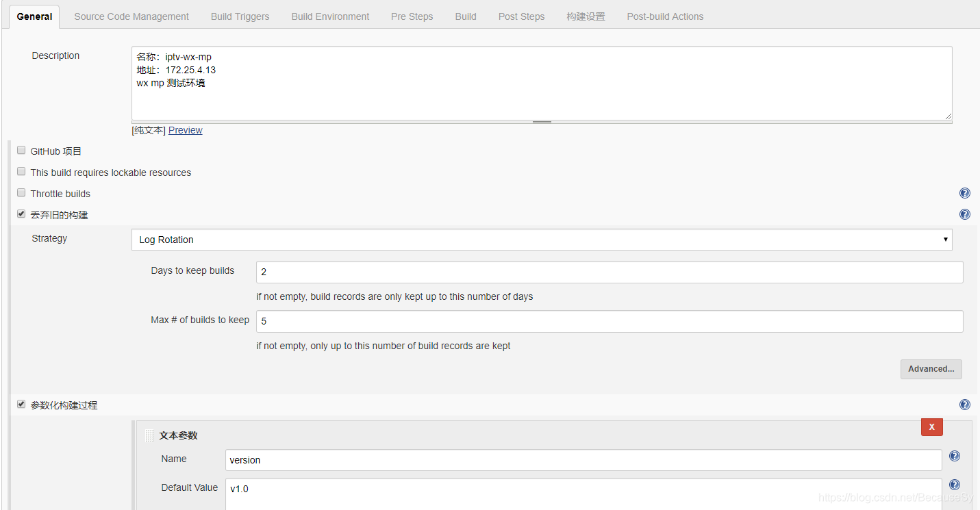Delete the 文本参数 parameter with red X

click(932, 426)
